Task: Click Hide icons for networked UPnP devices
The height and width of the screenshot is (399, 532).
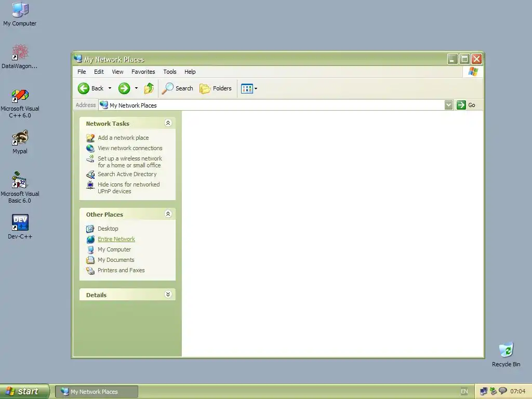Action: [129, 188]
